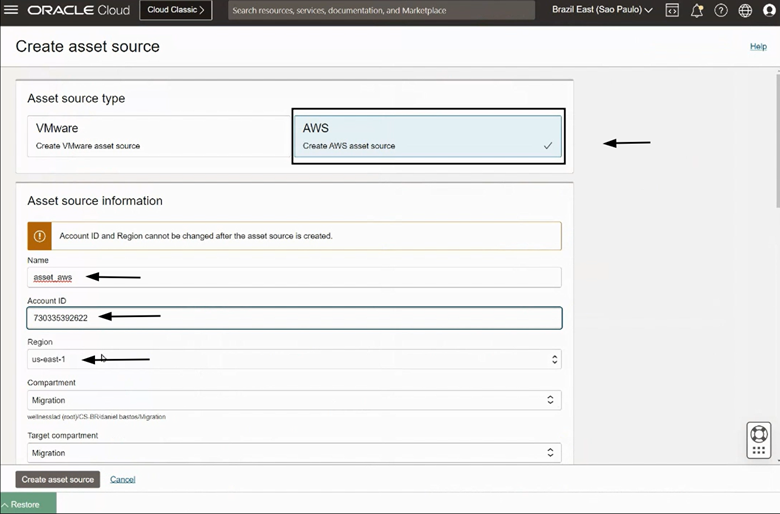Open the user profile avatar menu
Viewport: 780px width, 514px height.
click(768, 11)
